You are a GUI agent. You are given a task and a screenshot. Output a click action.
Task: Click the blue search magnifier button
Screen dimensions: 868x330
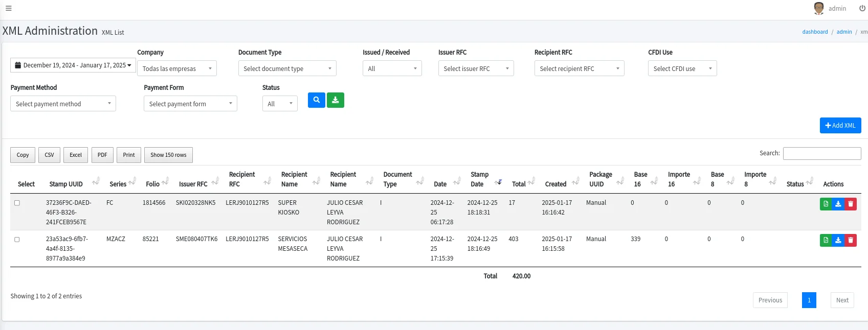[316, 100]
